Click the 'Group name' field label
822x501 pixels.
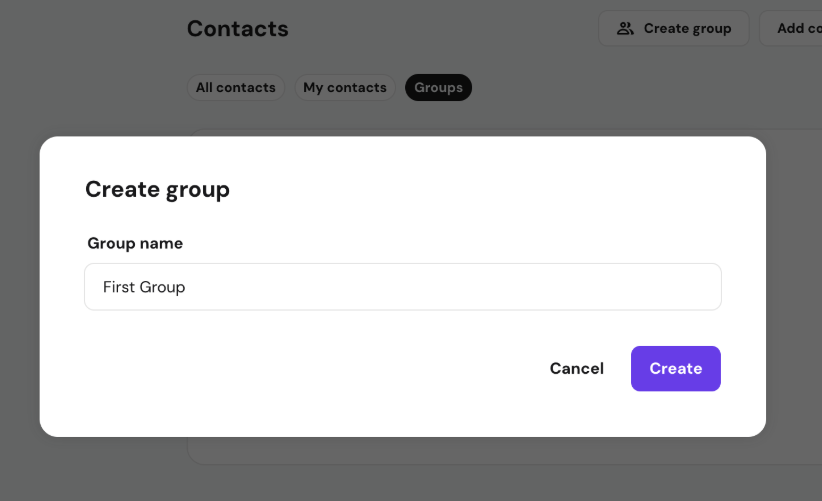(x=135, y=243)
